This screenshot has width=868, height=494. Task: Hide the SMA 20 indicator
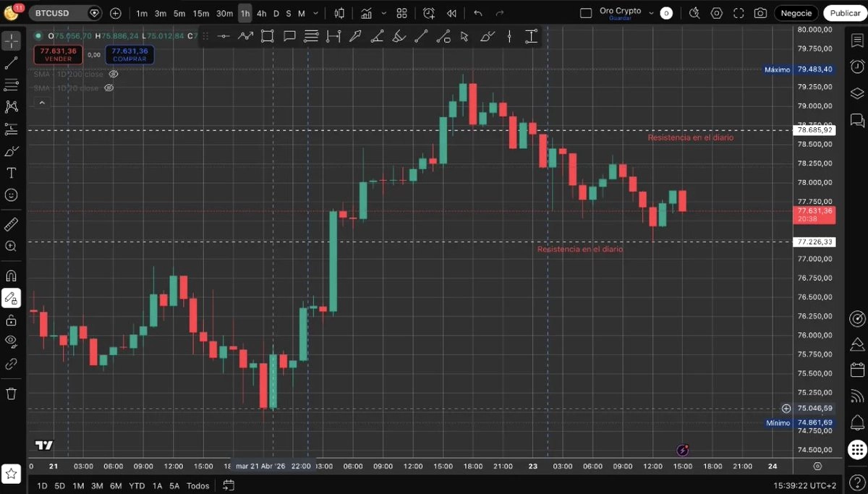tap(109, 88)
